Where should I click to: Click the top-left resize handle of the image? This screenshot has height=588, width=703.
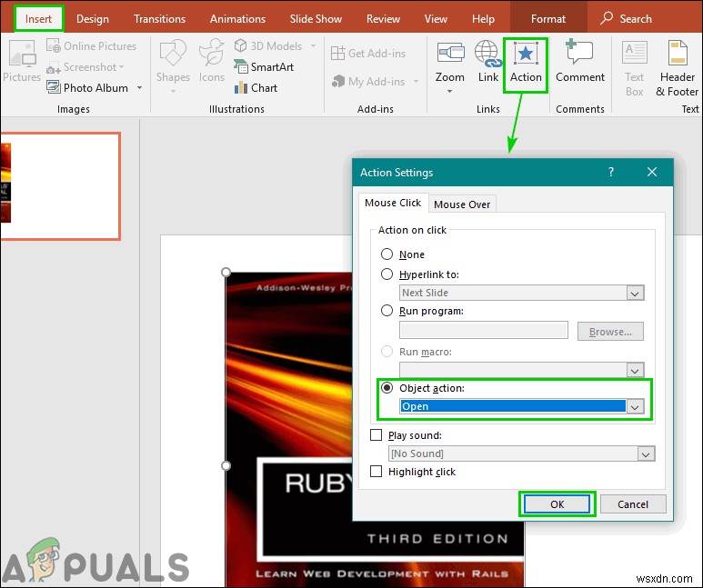tap(226, 273)
